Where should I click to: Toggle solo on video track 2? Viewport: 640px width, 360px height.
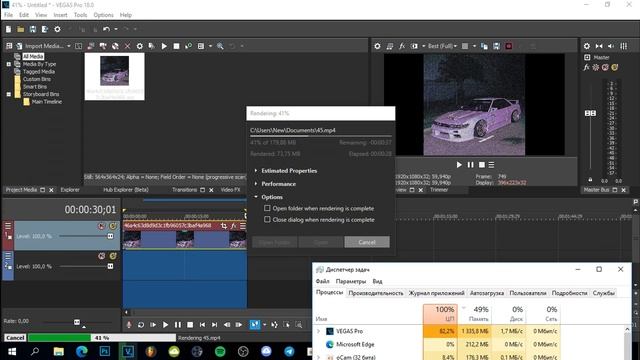[113, 256]
